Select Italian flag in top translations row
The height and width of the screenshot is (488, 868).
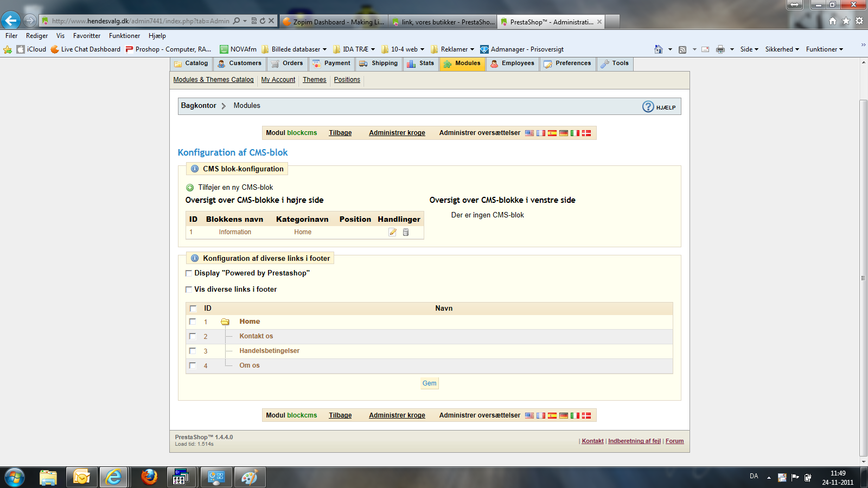pos(575,133)
